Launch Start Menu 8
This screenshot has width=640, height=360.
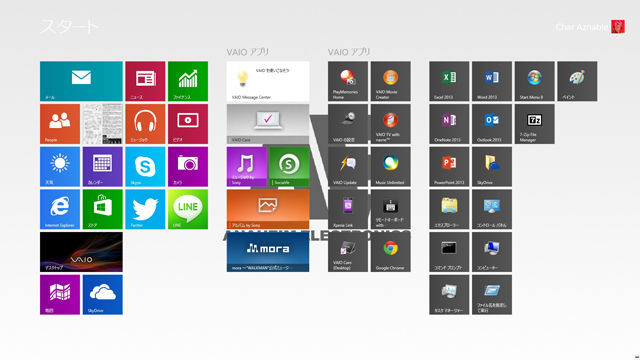(534, 81)
